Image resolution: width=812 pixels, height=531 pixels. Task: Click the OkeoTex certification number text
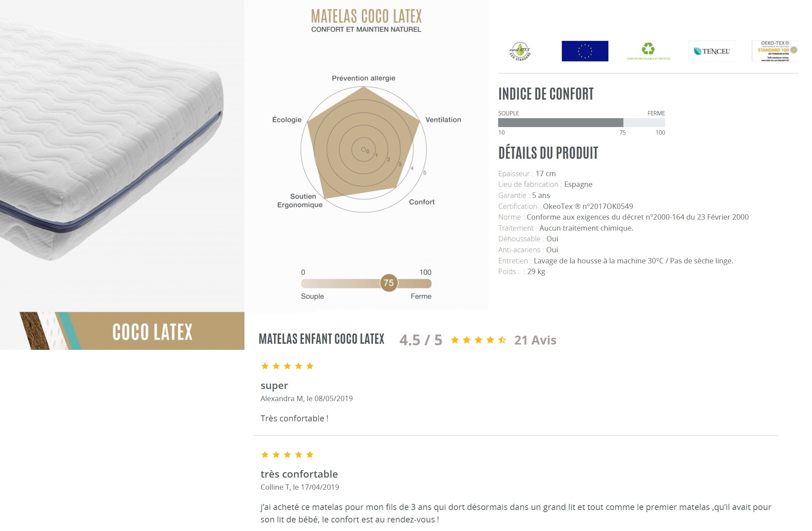(x=588, y=206)
